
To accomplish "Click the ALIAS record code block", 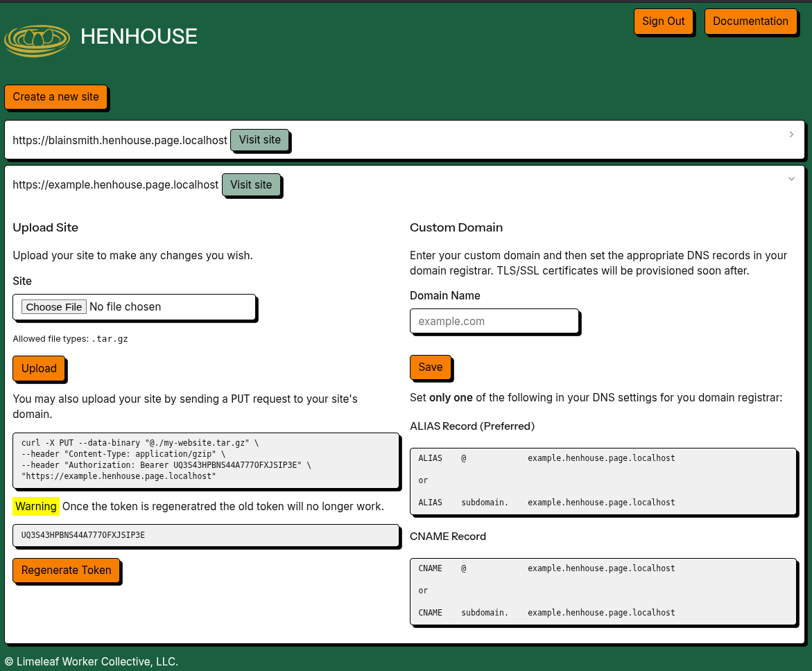I will (603, 481).
